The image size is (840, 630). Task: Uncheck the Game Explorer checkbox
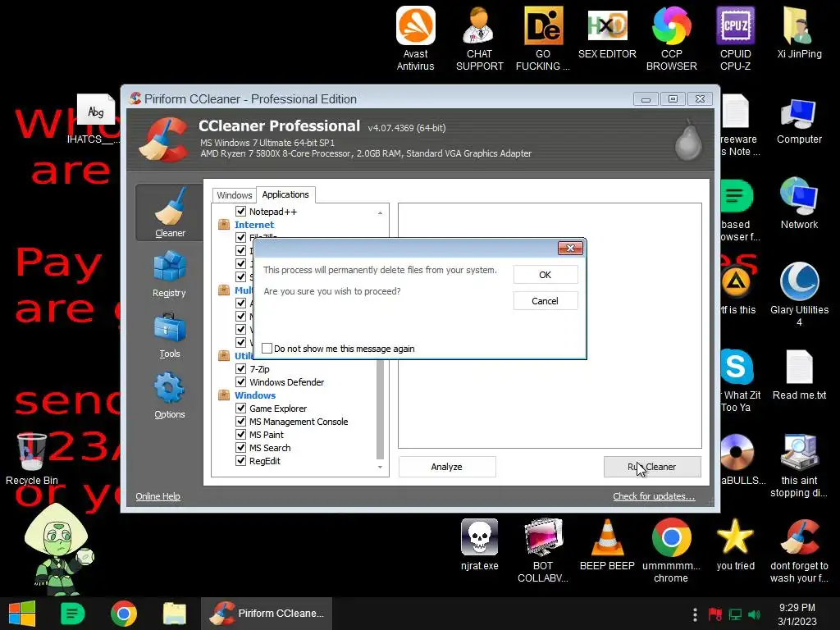(x=240, y=409)
